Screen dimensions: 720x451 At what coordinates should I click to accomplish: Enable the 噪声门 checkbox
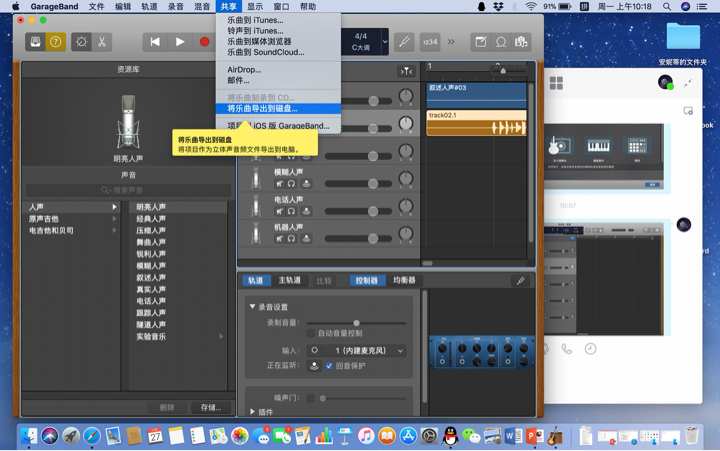[x=311, y=398]
